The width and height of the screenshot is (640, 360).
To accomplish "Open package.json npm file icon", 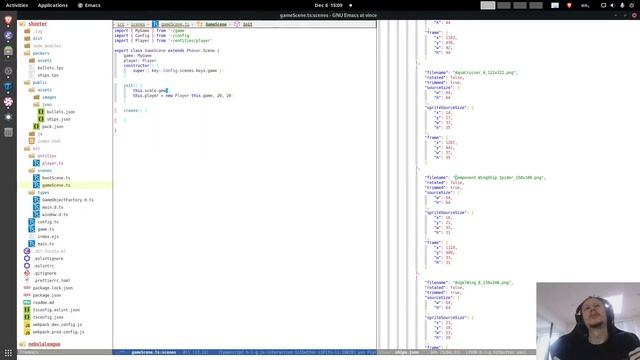I will 27,296.
